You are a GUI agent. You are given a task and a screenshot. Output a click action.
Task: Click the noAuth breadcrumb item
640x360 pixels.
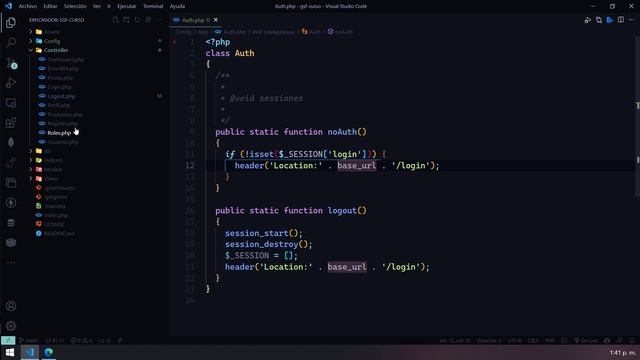[x=340, y=32]
